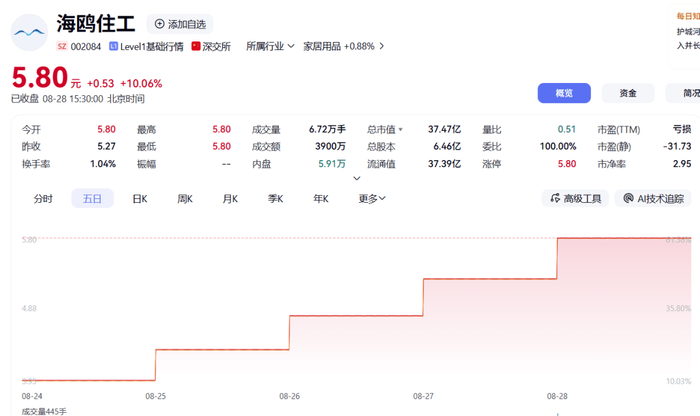Click the 昨收 value 5.27

(x=106, y=146)
